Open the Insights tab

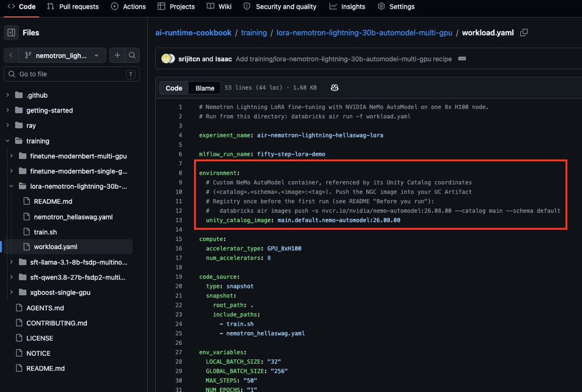coord(347,7)
